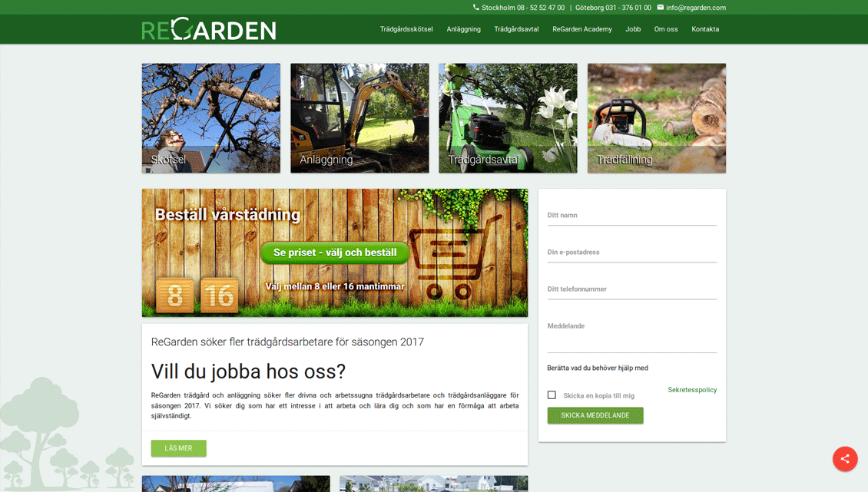Select the '8' man-hours tile
868x492 pixels.
tap(175, 295)
